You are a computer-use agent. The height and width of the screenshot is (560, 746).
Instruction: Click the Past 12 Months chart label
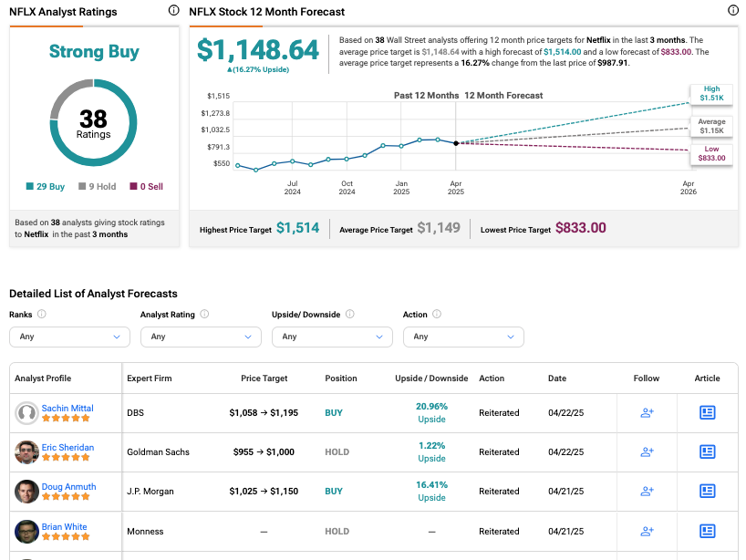(x=426, y=95)
